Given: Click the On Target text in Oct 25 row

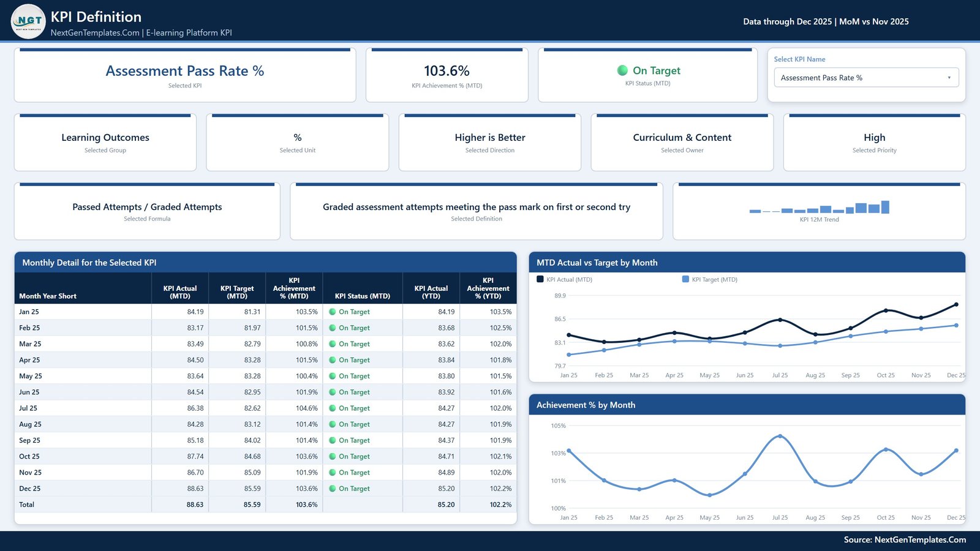Looking at the screenshot, I should [x=355, y=457].
